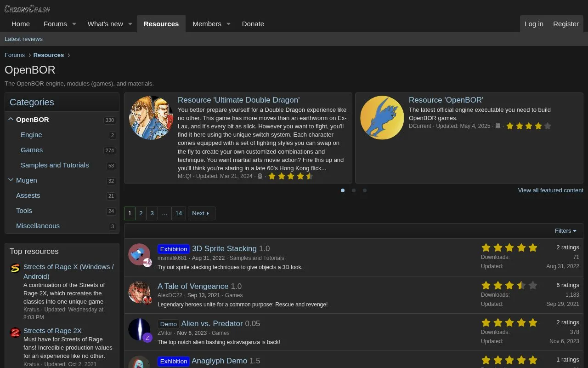Click the OpenBOR featured resource star rating
The image size is (588, 368).
point(529,126)
